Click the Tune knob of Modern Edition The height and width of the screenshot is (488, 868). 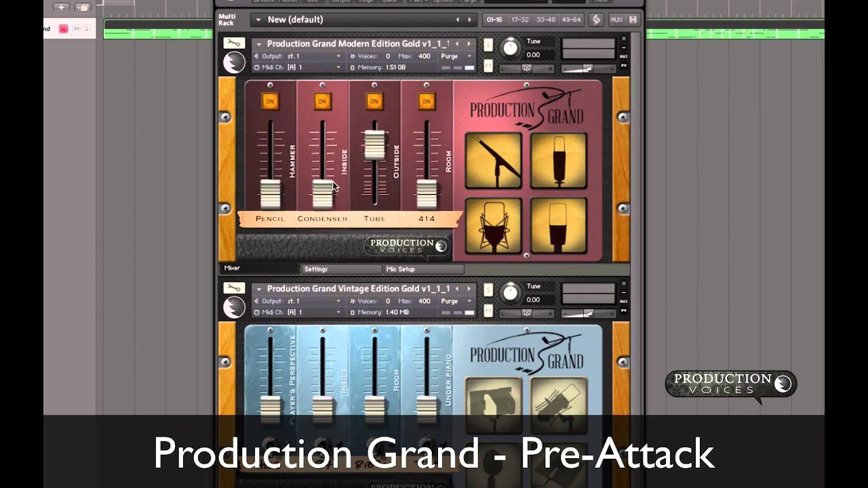pyautogui.click(x=509, y=47)
